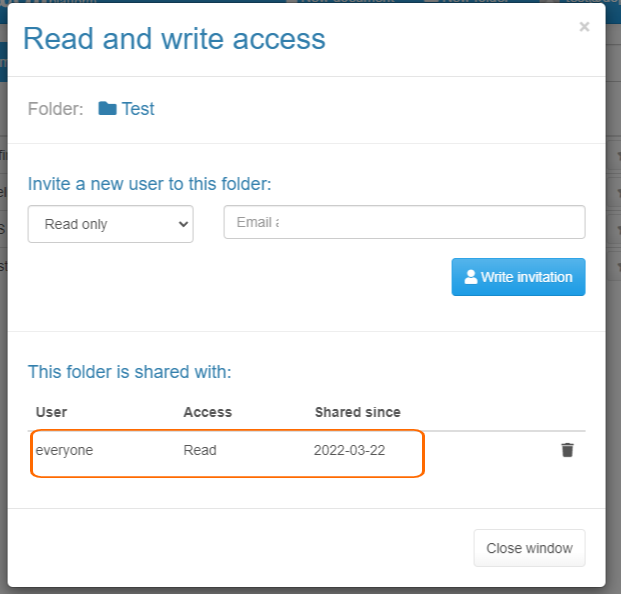621x594 pixels.
Task: Click the Access column header
Action: (x=208, y=412)
